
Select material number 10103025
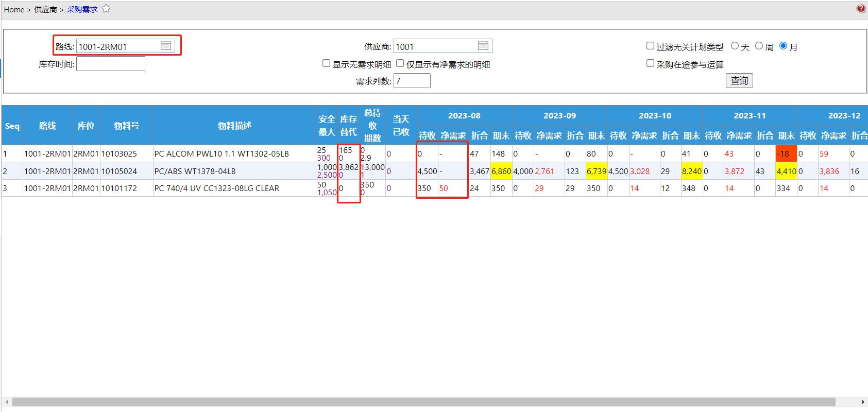pos(119,153)
